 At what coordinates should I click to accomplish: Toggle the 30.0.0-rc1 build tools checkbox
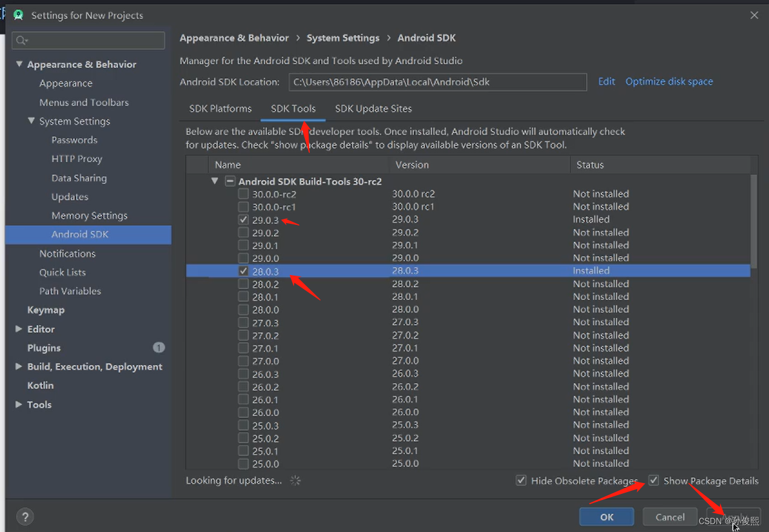click(243, 207)
